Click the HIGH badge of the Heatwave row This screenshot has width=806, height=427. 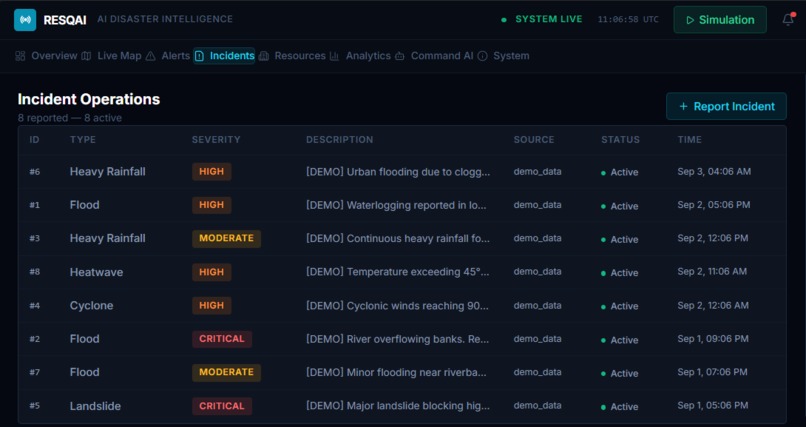[212, 272]
